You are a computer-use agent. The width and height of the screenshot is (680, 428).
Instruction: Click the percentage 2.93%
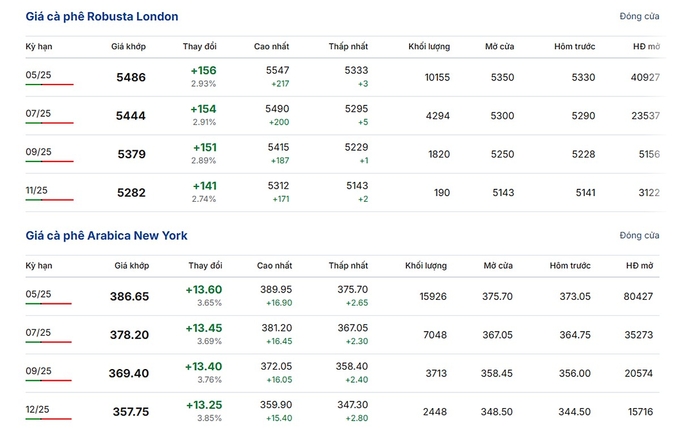tap(203, 84)
